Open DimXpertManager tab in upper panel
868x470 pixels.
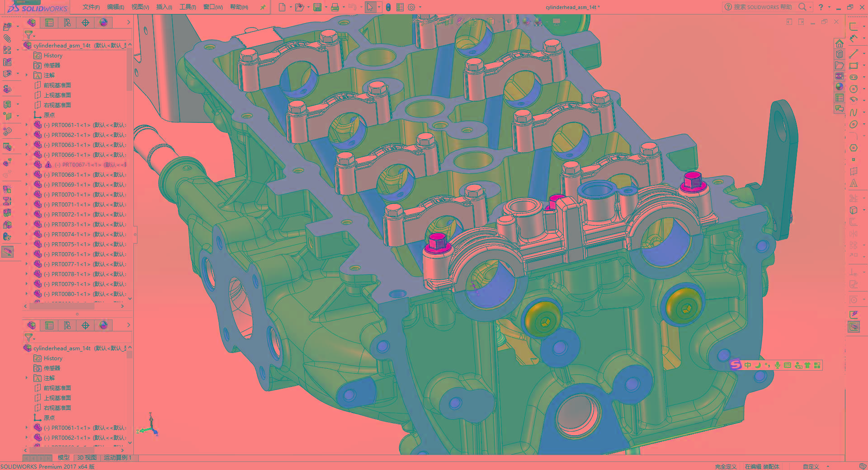point(85,23)
